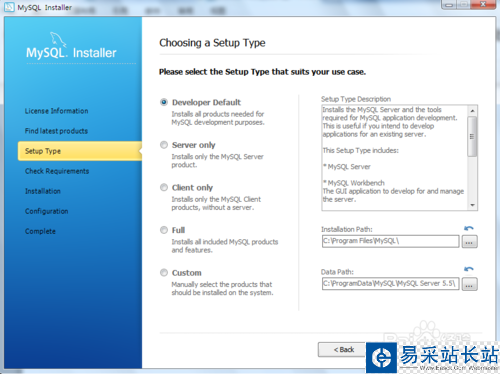Select the Setup Type step in sidebar
500x374 pixels.
pyautogui.click(x=80, y=151)
